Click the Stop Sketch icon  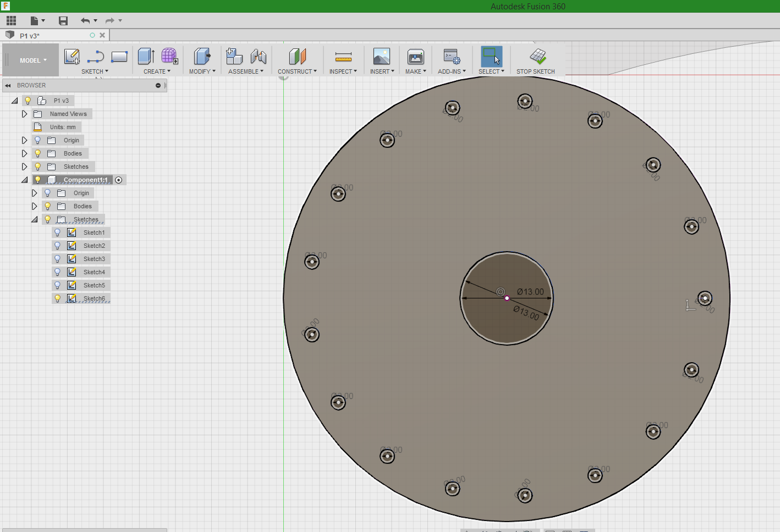pos(537,56)
